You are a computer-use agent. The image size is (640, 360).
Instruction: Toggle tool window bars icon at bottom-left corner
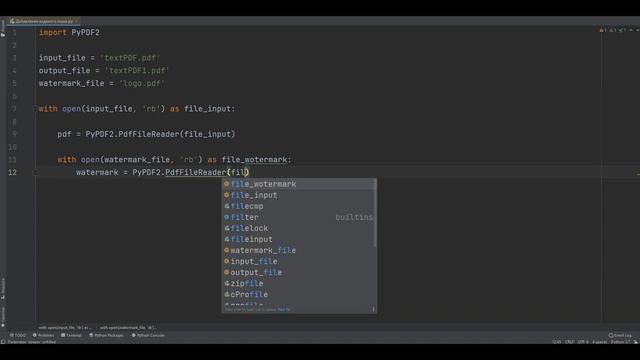point(3,342)
